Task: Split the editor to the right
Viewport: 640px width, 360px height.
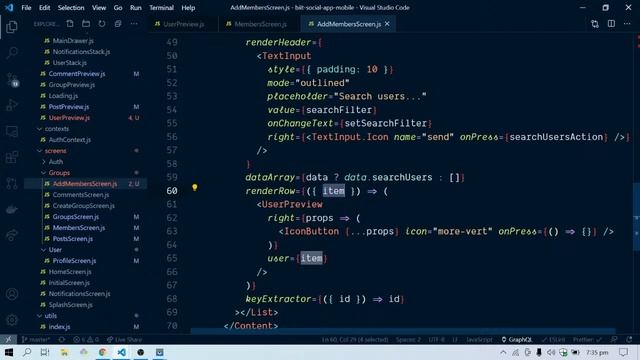Action: pyautogui.click(x=611, y=24)
